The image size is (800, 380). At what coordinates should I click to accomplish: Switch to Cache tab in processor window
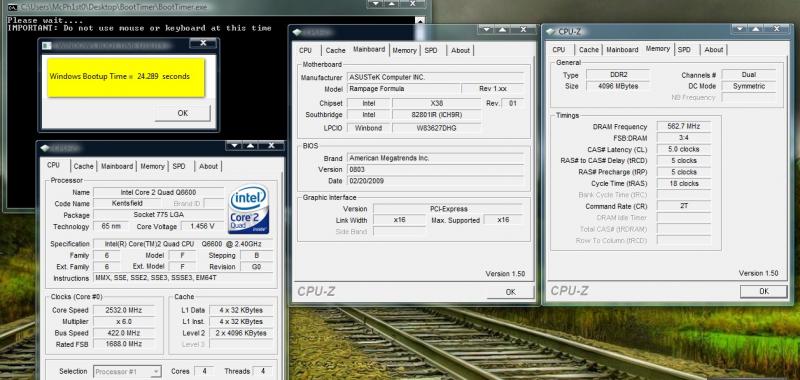click(x=83, y=166)
